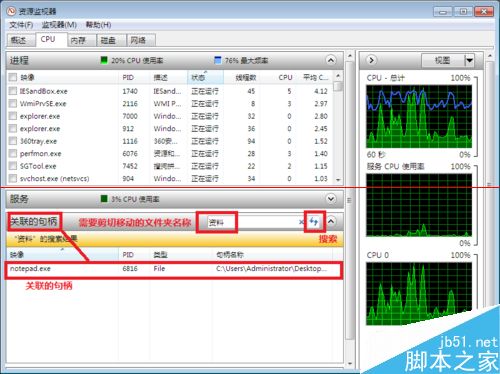Check the IESandBox.exe process checkbox
This screenshot has height=374, width=500.
[13, 91]
